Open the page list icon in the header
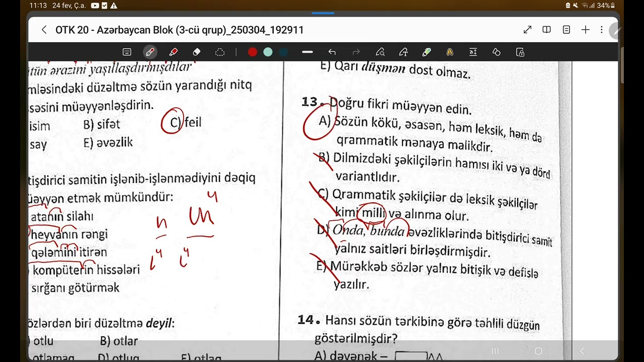The width and height of the screenshot is (644, 362). coord(567,30)
